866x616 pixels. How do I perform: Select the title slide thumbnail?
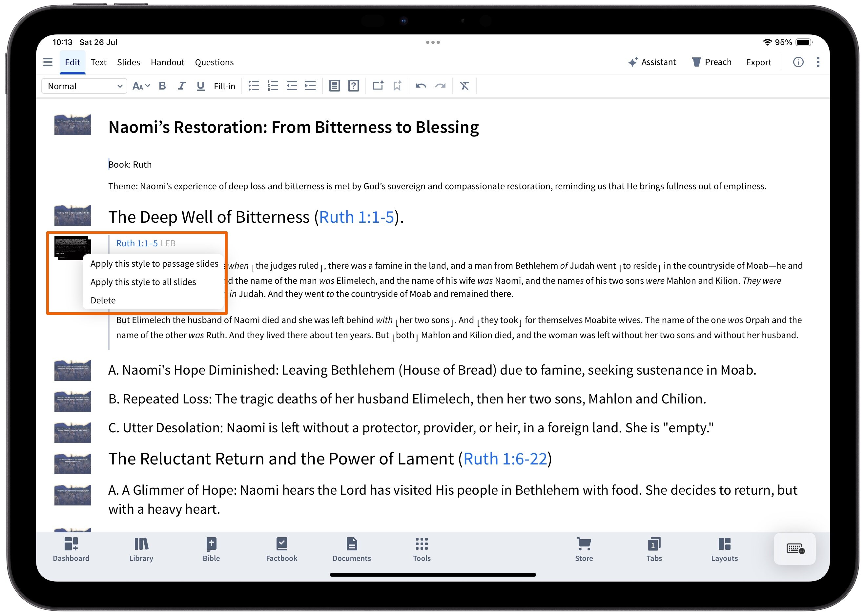[72, 125]
